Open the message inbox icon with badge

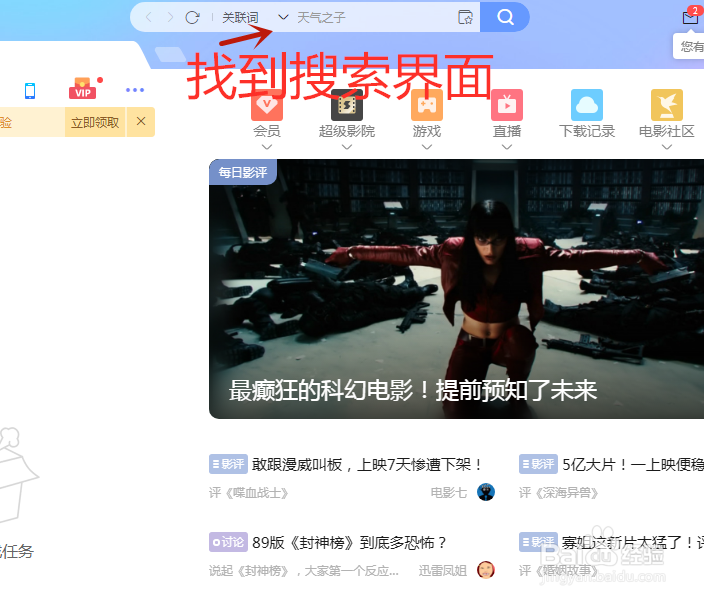[x=691, y=17]
